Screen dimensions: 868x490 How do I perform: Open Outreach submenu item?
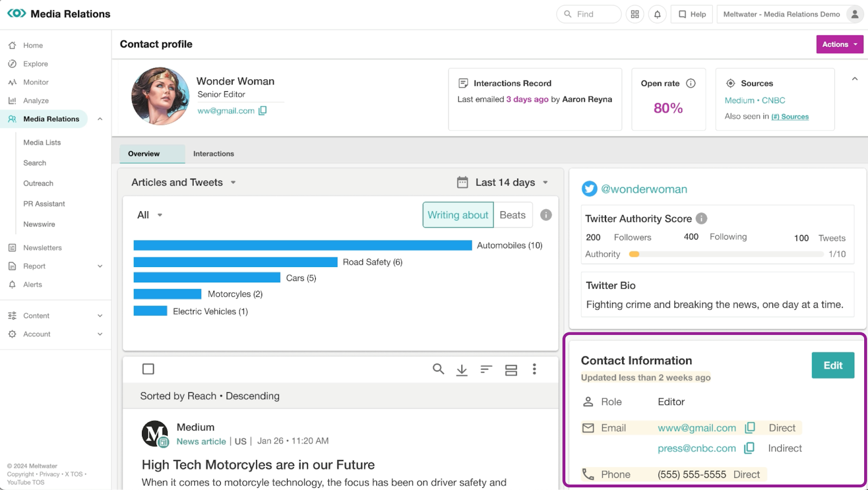(x=38, y=184)
